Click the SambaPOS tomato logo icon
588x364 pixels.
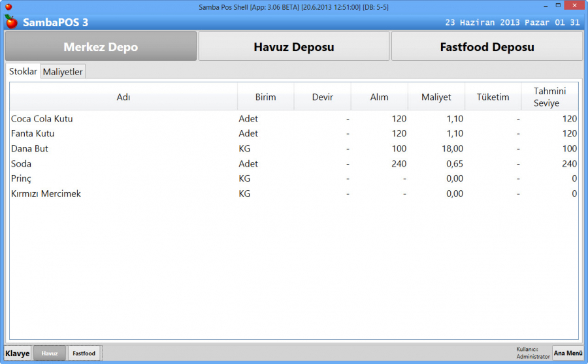tap(11, 22)
